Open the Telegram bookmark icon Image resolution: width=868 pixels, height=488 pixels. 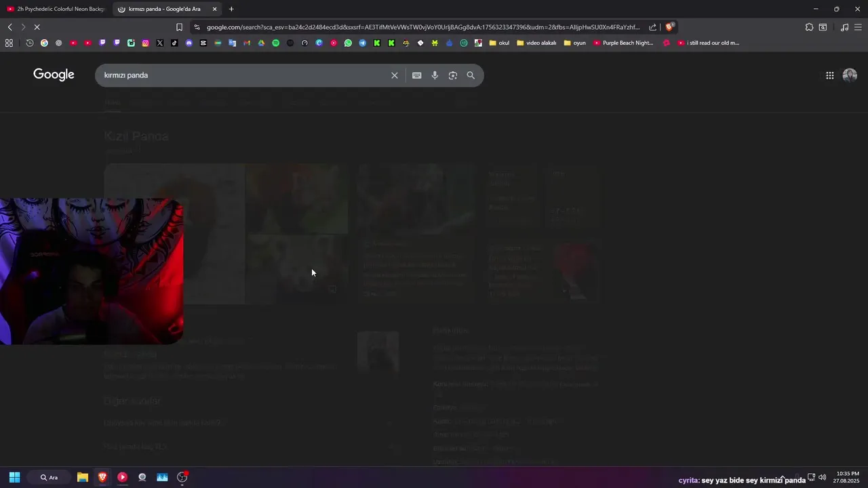coord(362,43)
